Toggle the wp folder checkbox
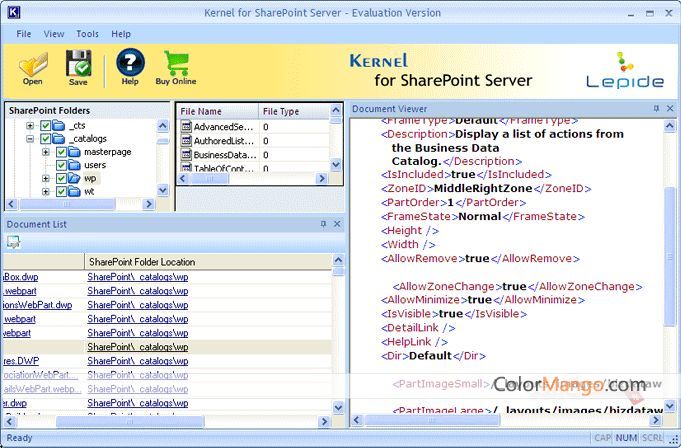 [61, 178]
